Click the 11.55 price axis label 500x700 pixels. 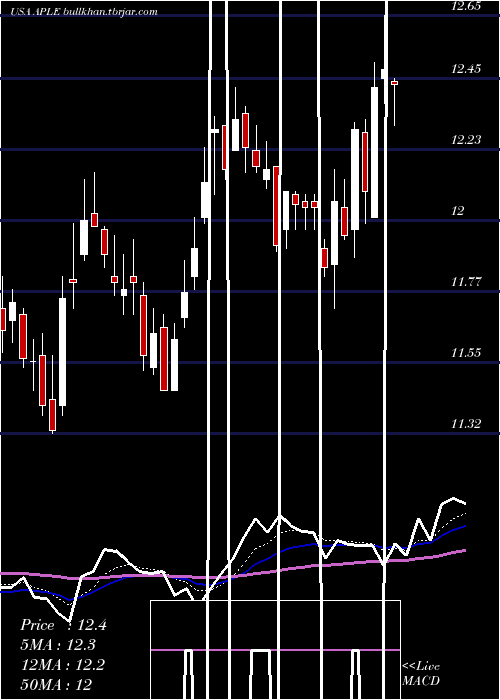tap(466, 353)
